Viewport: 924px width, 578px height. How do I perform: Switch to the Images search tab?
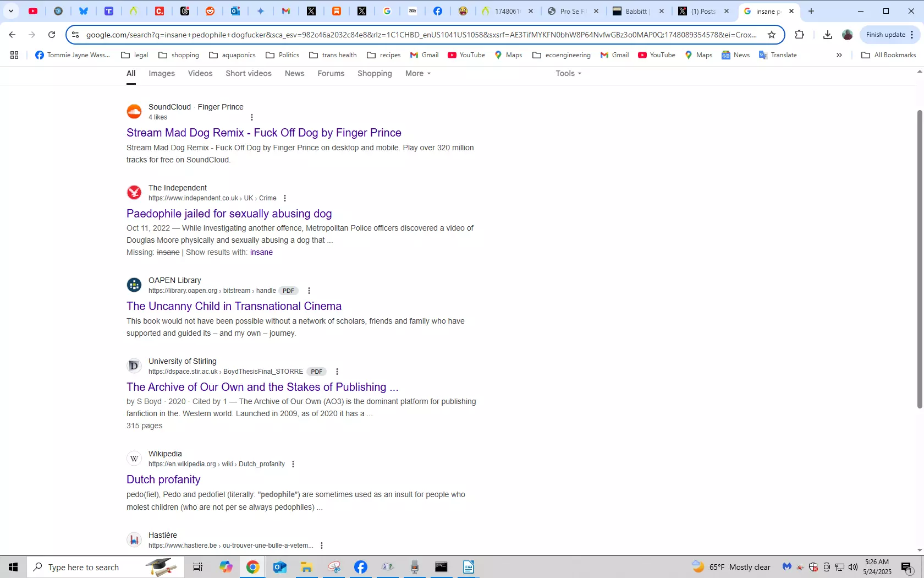(162, 73)
